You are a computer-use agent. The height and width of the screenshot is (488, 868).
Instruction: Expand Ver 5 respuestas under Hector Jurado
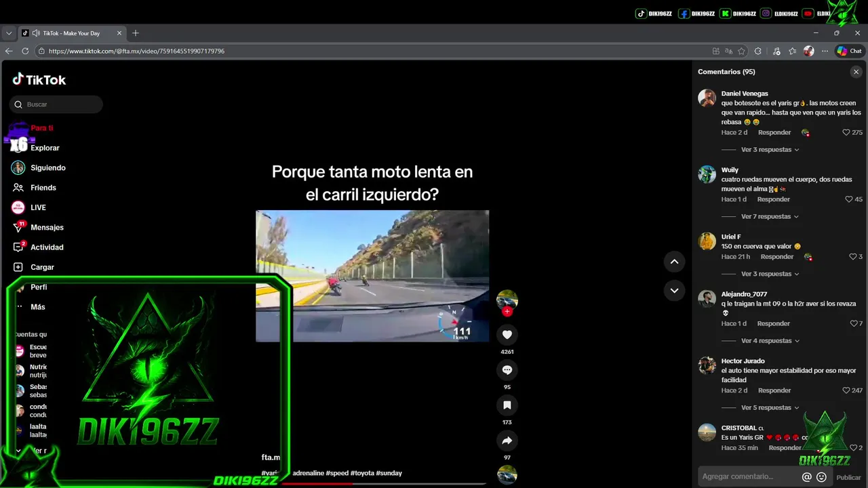coord(770,408)
